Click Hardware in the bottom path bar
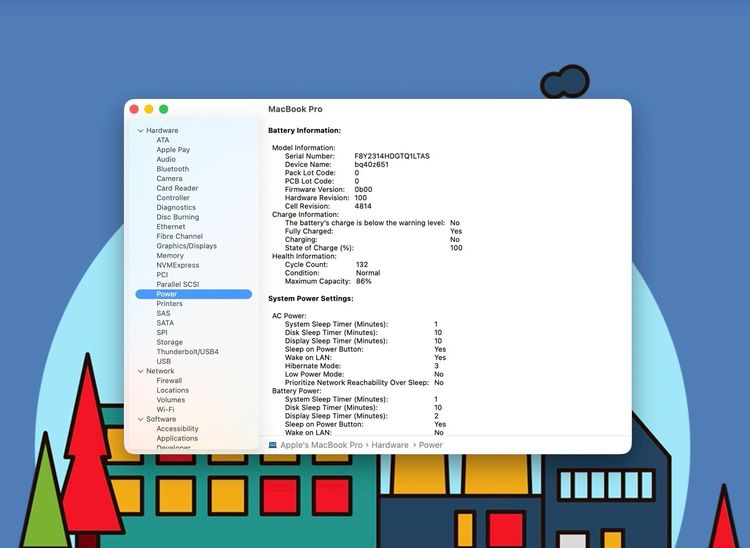This screenshot has width=750, height=548. point(391,445)
